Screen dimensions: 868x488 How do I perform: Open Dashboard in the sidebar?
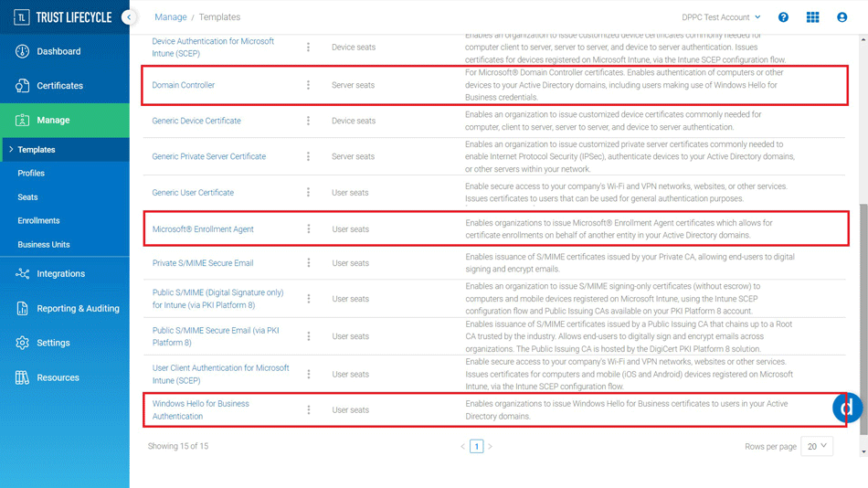(x=58, y=51)
